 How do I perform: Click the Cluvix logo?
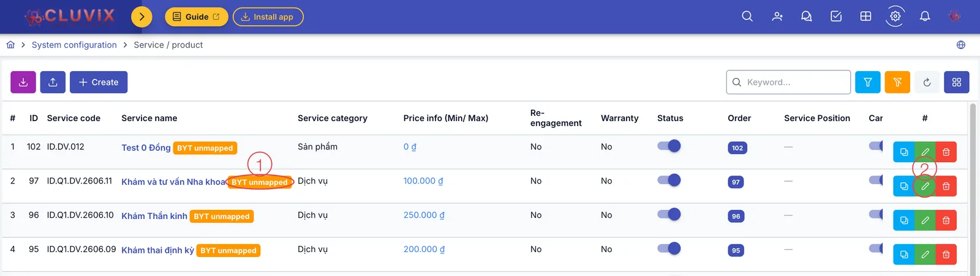(69, 17)
